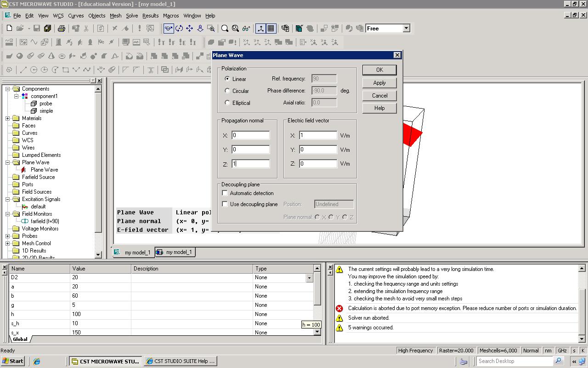This screenshot has width=588, height=368.
Task: Open the Results menu
Action: (150, 16)
